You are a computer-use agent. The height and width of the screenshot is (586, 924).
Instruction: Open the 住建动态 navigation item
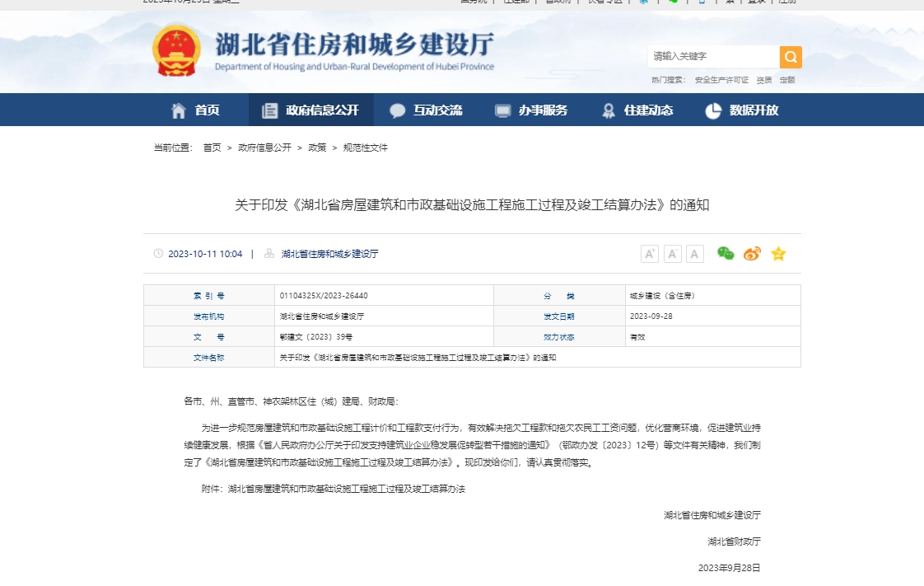tap(637, 110)
